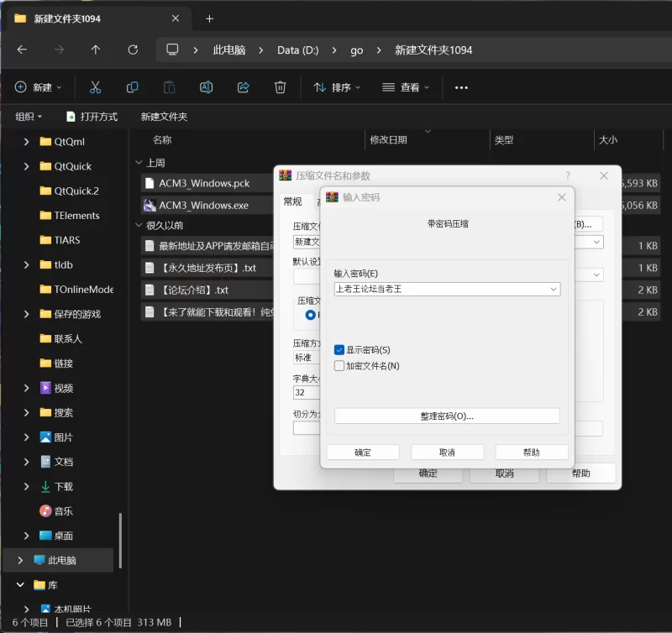Click the 新建 plus circle icon
The height and width of the screenshot is (633, 672).
(x=20, y=87)
